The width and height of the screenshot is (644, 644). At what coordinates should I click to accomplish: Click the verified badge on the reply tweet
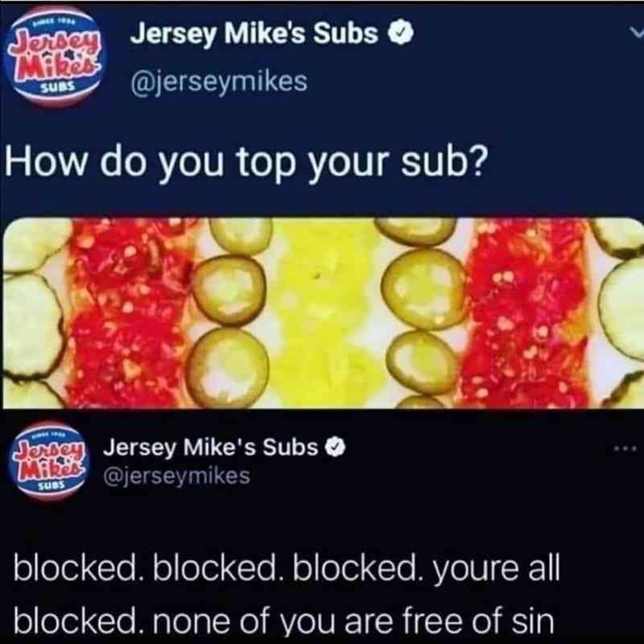[x=336, y=448]
